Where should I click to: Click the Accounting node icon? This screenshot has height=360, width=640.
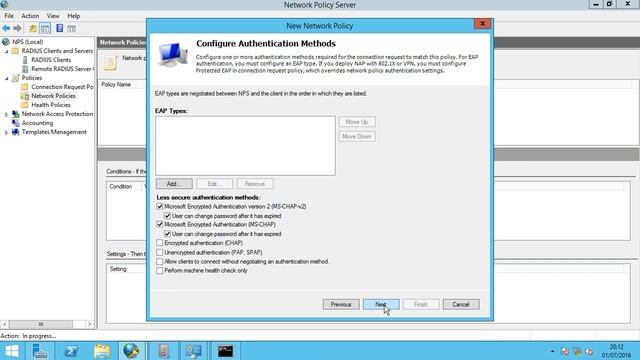coord(16,123)
